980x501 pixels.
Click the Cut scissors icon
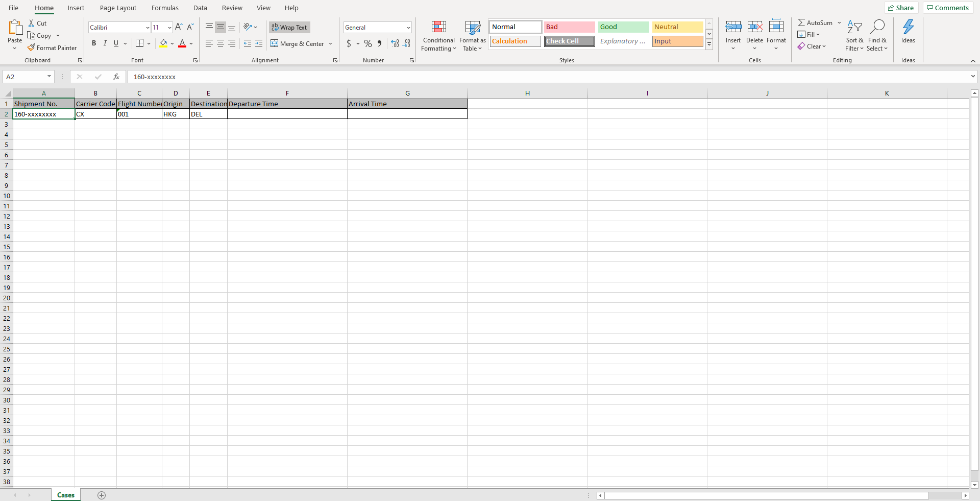point(31,23)
